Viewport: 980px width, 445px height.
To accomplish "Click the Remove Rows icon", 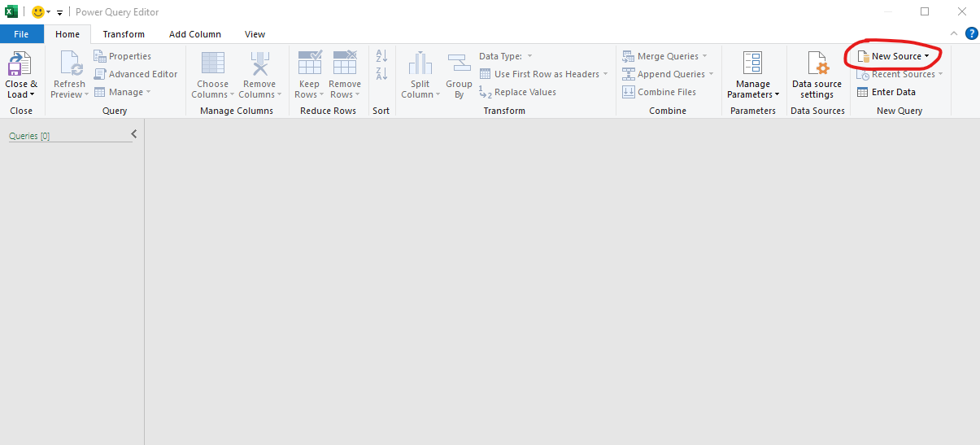I will 345,63.
